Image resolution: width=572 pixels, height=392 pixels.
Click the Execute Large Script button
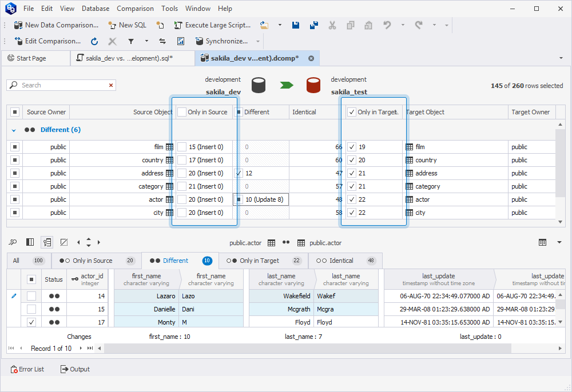pyautogui.click(x=212, y=25)
